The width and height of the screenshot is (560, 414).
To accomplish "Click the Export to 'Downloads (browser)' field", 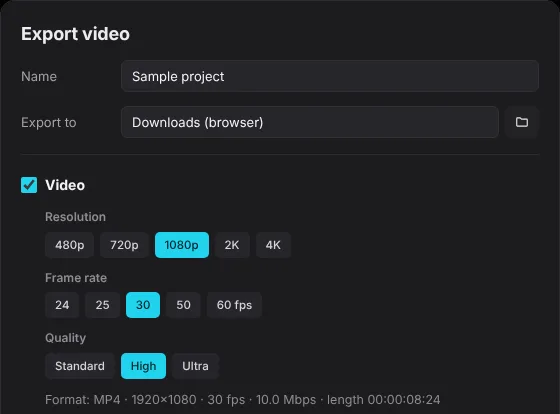I will [x=310, y=122].
